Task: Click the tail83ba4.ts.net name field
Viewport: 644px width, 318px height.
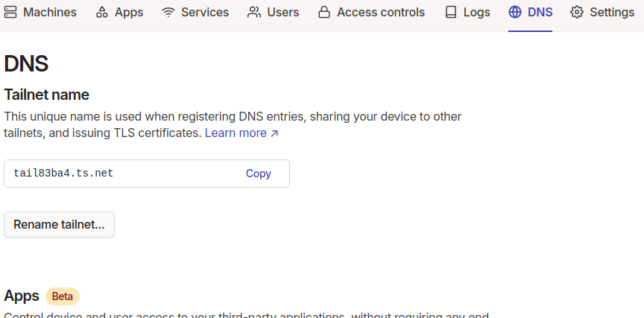Action: click(147, 174)
